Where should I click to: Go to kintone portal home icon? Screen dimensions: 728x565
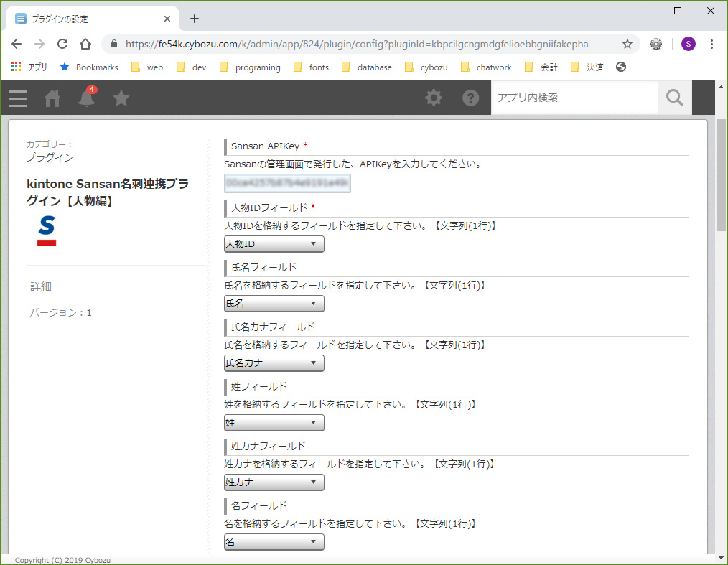coord(52,98)
